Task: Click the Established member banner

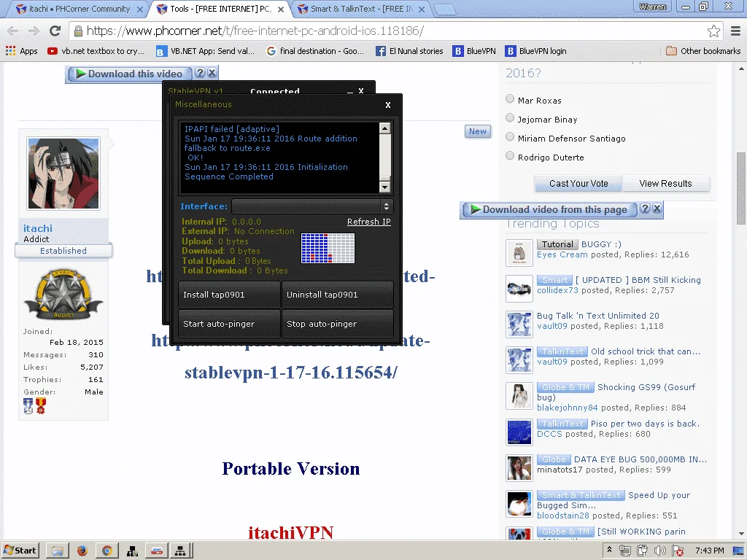Action: (x=63, y=251)
